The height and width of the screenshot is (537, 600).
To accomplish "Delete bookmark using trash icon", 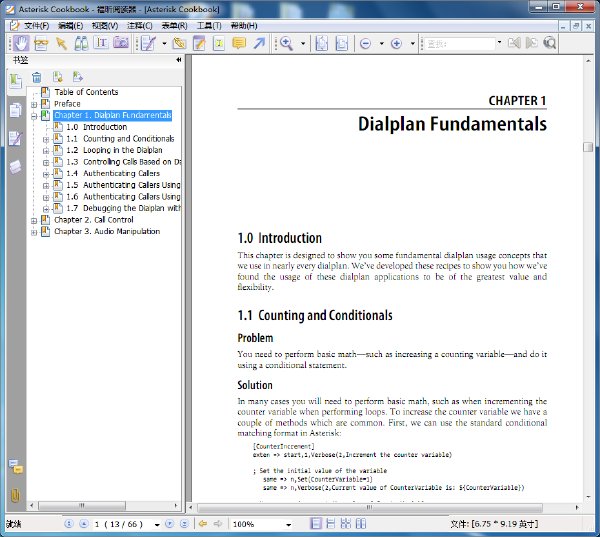I will pyautogui.click(x=37, y=77).
